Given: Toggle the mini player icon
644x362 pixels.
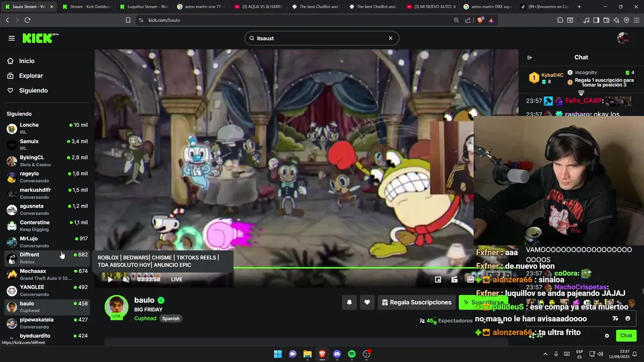Looking at the screenshot, I should coord(438,280).
